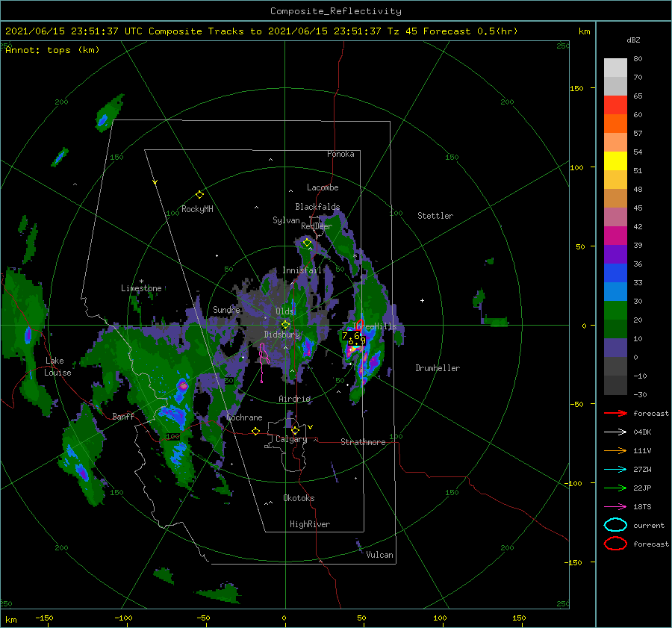The width and height of the screenshot is (672, 628).
Task: Click the Didsbury label
Action: coord(281,335)
